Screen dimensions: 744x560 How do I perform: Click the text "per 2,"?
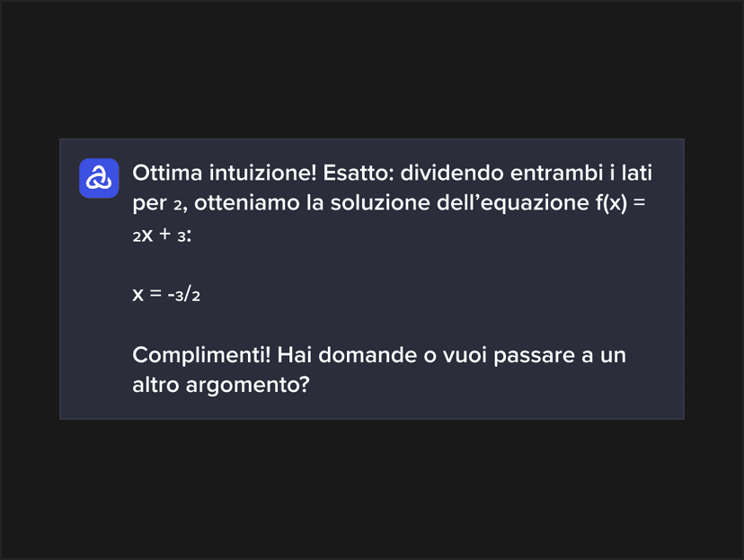(x=160, y=203)
